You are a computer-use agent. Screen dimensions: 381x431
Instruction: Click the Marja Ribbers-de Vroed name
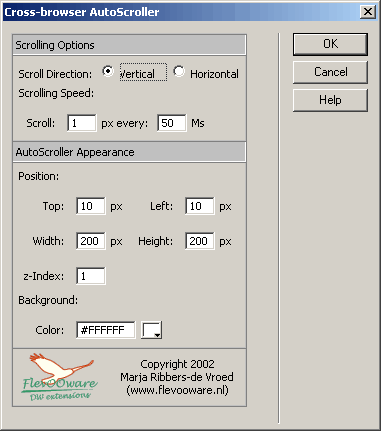click(x=177, y=377)
